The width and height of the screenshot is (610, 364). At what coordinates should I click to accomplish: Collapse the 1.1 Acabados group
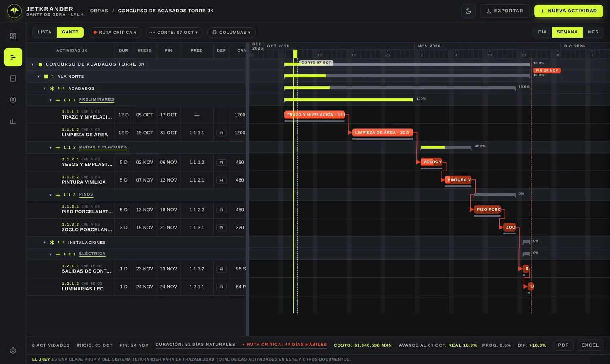(x=44, y=88)
